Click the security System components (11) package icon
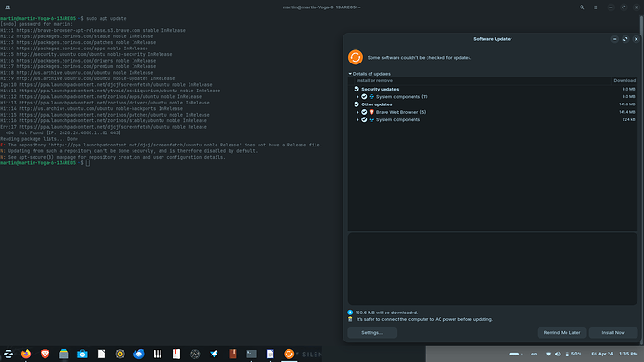The image size is (644, 362). 371,97
